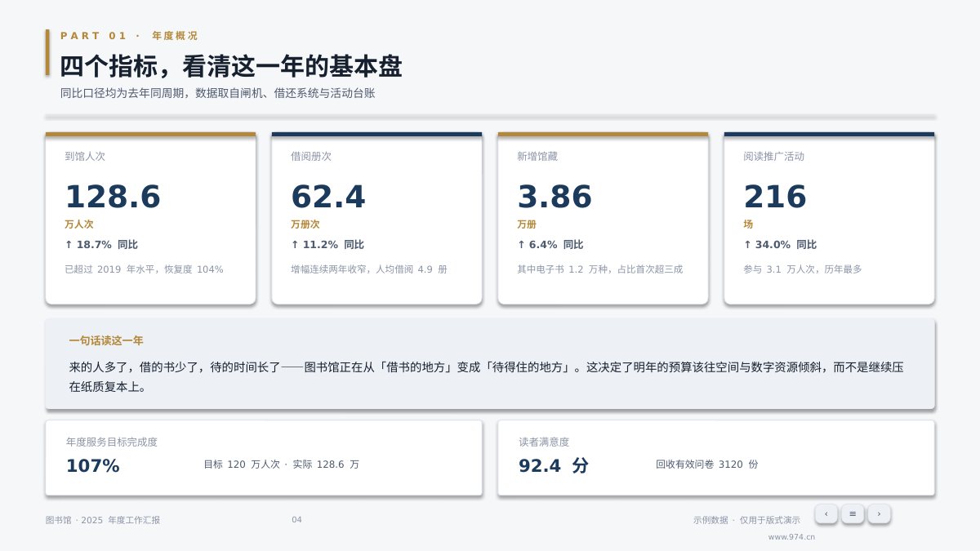Click the ↑ 11.2% 同比 change
Viewport: 980px width, 551px height.
pos(327,245)
